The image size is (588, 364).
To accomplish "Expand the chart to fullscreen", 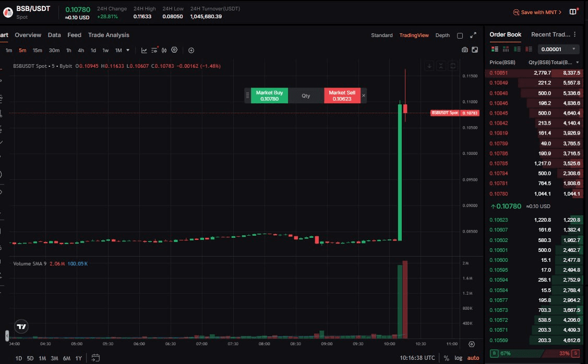I will click(x=473, y=35).
